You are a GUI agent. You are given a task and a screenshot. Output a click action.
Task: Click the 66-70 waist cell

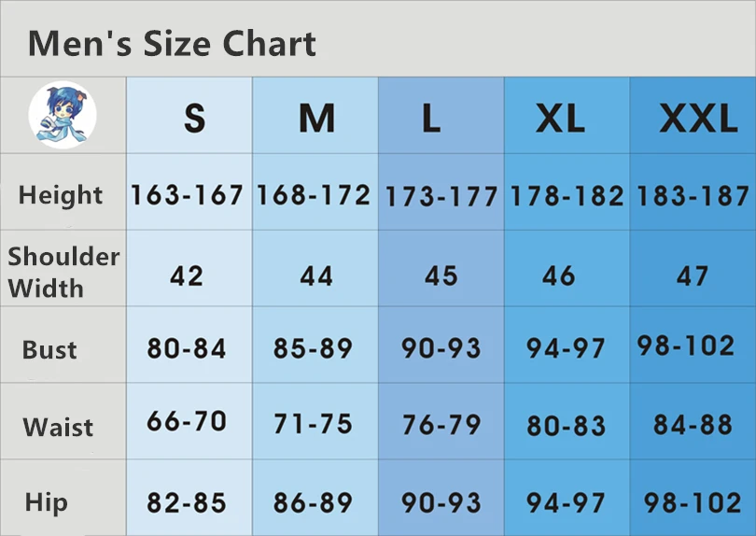tap(187, 421)
